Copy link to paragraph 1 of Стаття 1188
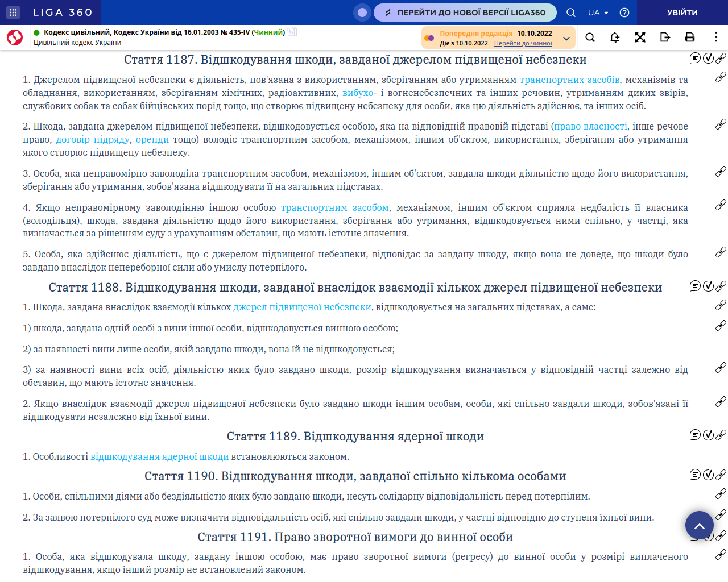The width and height of the screenshot is (728, 582). tap(721, 305)
